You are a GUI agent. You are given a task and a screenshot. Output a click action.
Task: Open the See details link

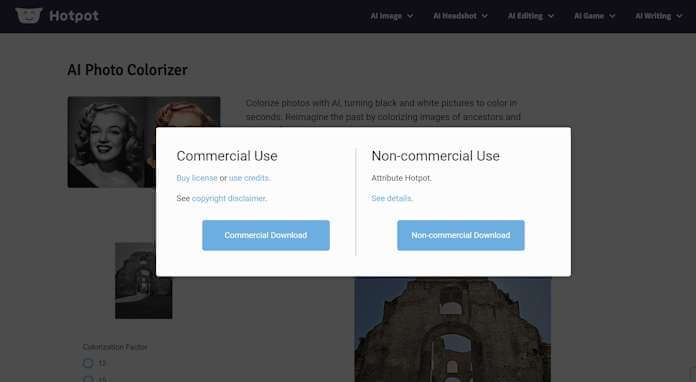click(392, 198)
